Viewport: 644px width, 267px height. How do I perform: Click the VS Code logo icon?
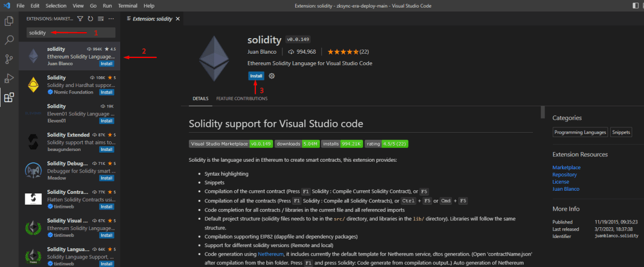(6, 5)
